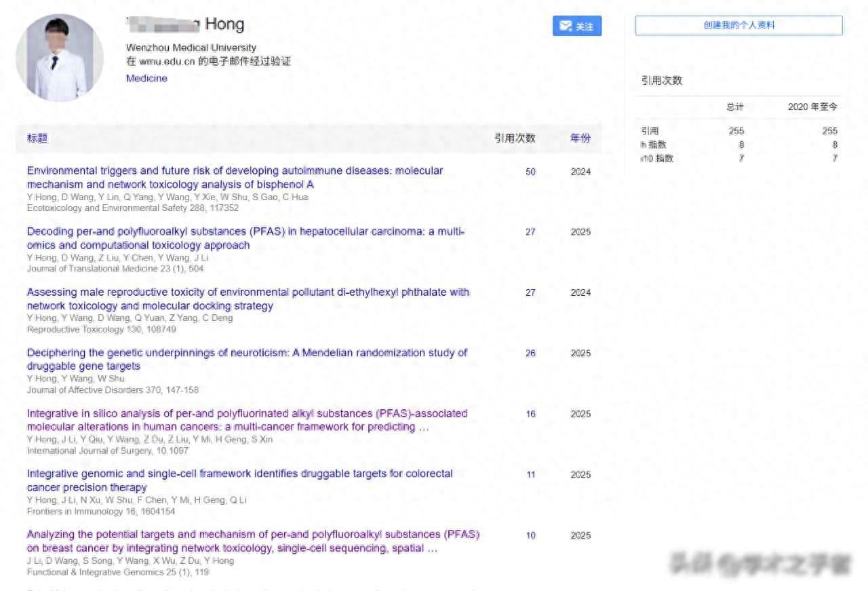Open the profile photo thumbnail
The width and height of the screenshot is (868, 591).
click(x=60, y=58)
